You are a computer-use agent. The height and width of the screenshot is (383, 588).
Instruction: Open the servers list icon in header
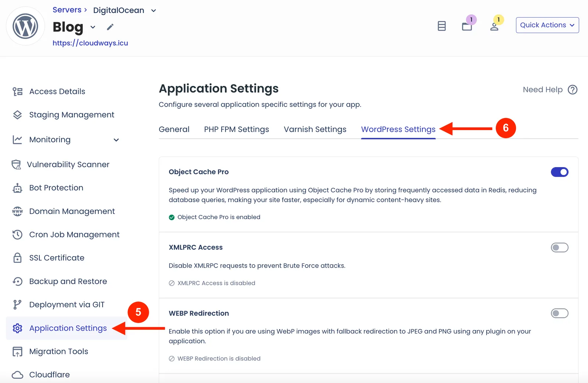pyautogui.click(x=442, y=26)
